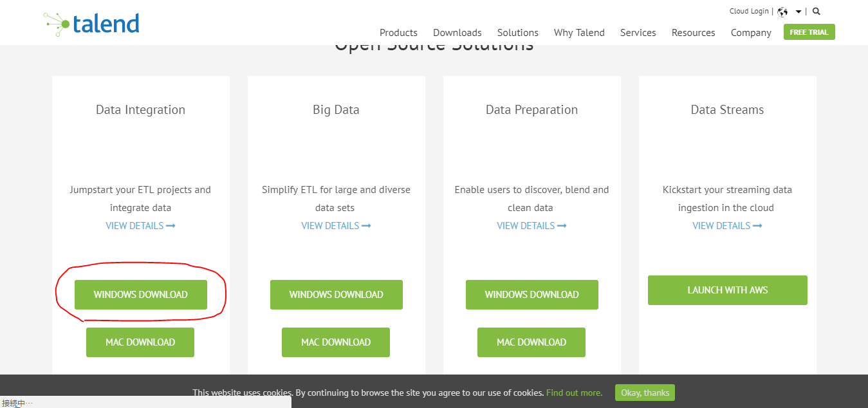Open the Solutions menu
868x408 pixels.
pos(518,33)
